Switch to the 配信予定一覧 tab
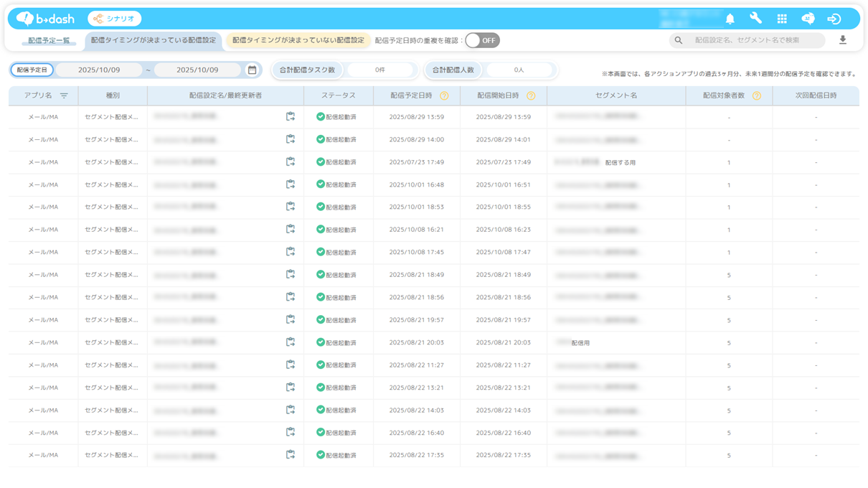This screenshot has height=488, width=868. coord(49,41)
